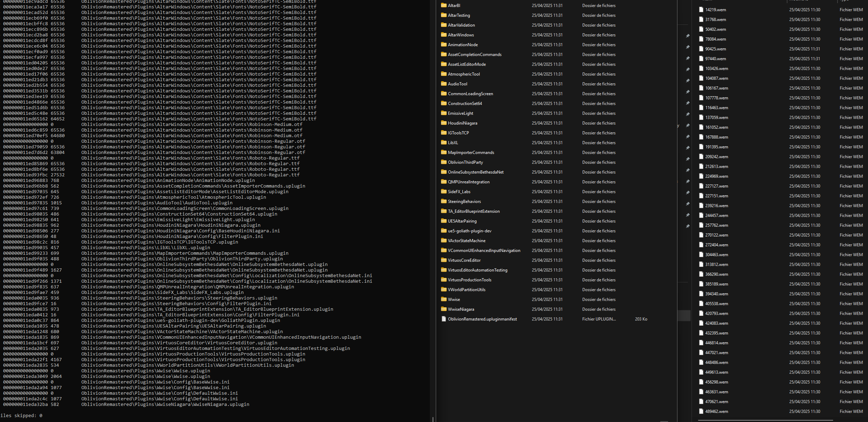Click the OblivionThirdParty folder icon
868x422 pixels.
444,162
